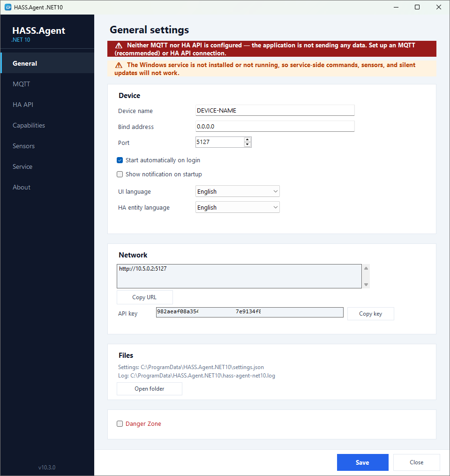
Task: Click the Copy URL button
Action: coord(145,297)
